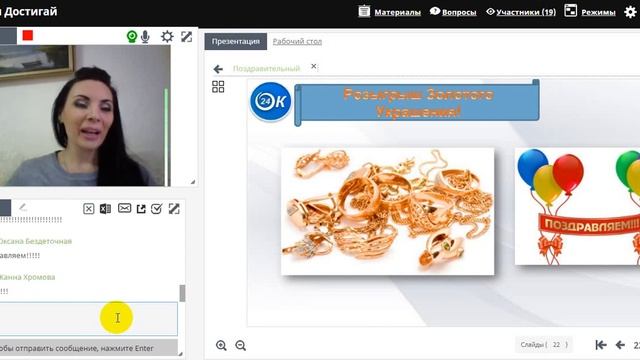Click the green audio level bar
Image resolution: width=640 pixels, height=360 pixels.
click(x=166, y=137)
